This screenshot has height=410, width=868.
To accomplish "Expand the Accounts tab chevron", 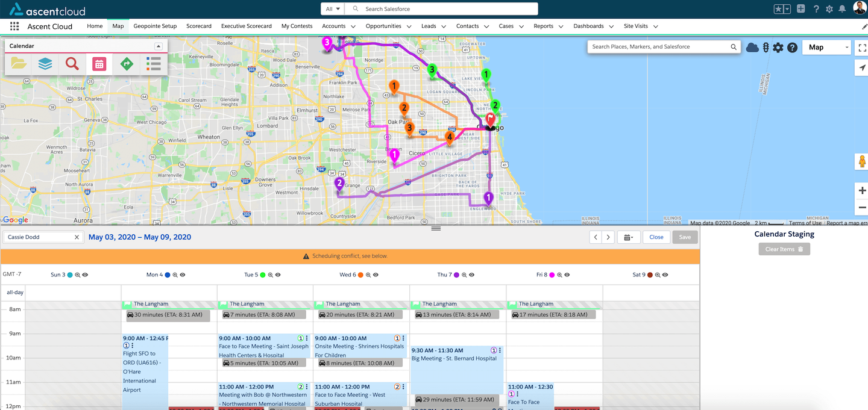I will 353,26.
